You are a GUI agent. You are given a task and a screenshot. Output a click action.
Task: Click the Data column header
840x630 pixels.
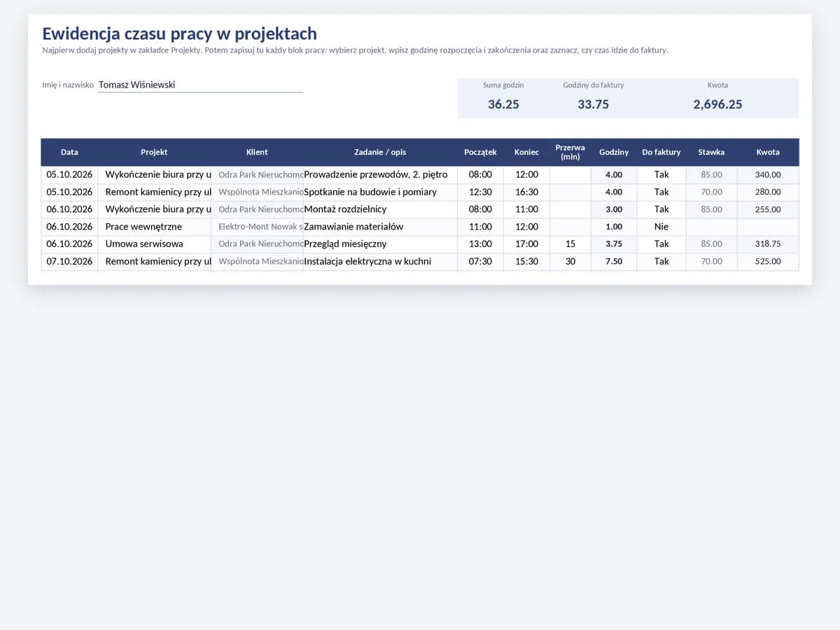(x=69, y=152)
